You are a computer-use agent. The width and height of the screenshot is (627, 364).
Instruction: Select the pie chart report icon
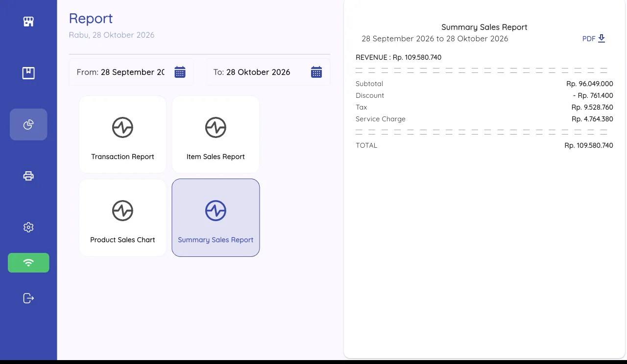point(28,124)
